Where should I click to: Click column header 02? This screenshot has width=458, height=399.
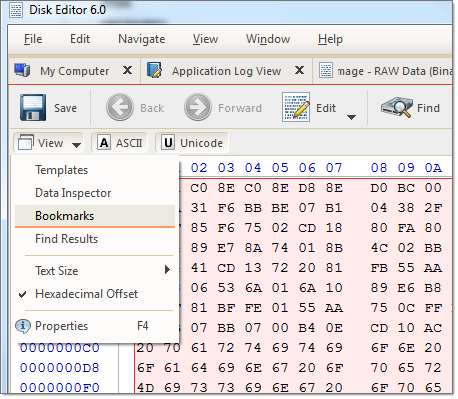(199, 167)
